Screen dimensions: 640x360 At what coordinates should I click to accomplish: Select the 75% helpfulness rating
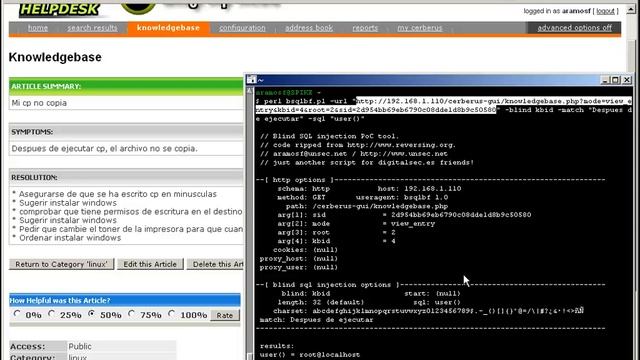131,314
